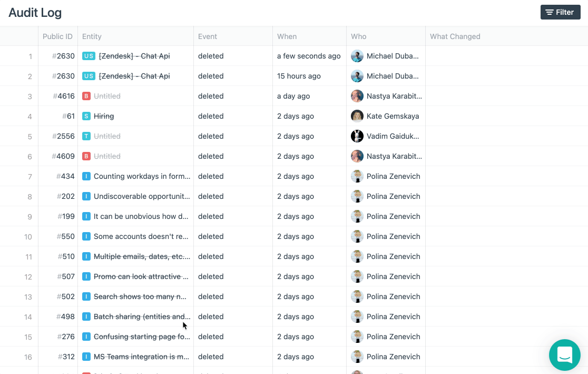Open the Filter panel

coord(560,12)
